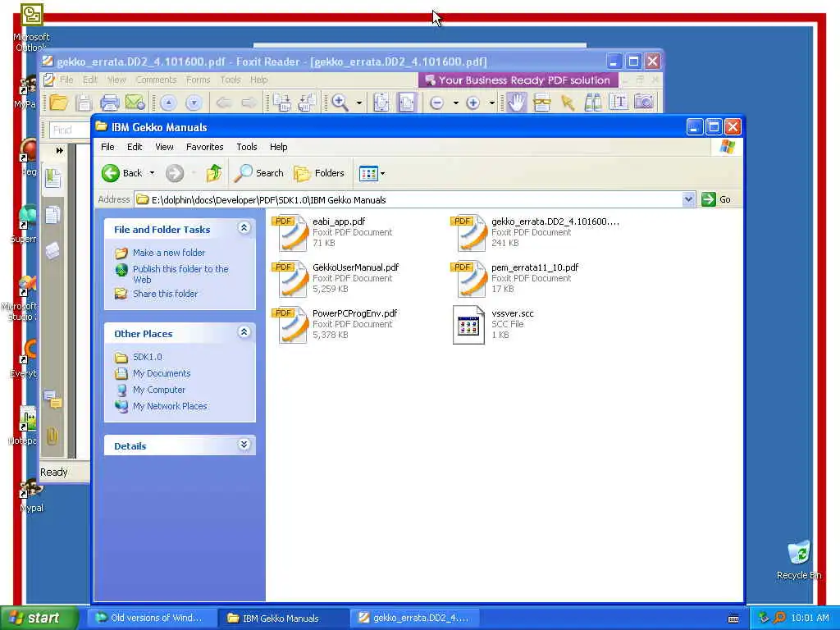
Task: Click the Forward arrow in Explorer toolbar
Action: 175,173
